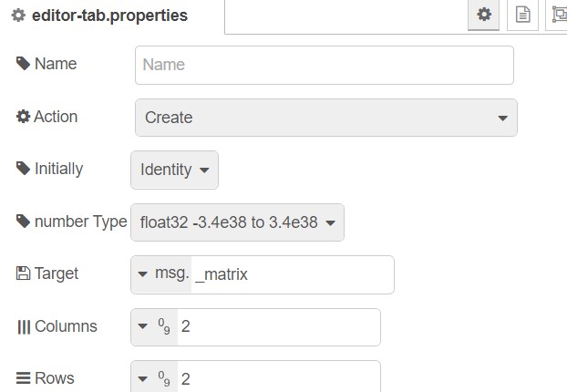
Task: Click the Columns number field showing 2
Action: coord(278,327)
